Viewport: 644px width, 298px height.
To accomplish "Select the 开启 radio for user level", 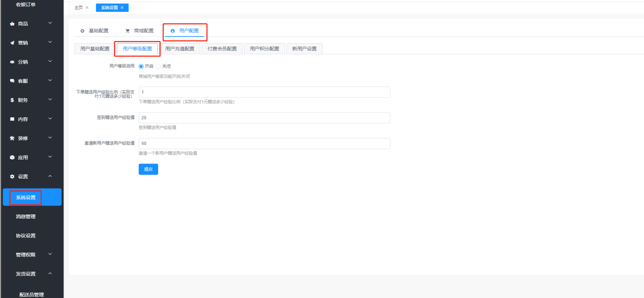I will (141, 66).
